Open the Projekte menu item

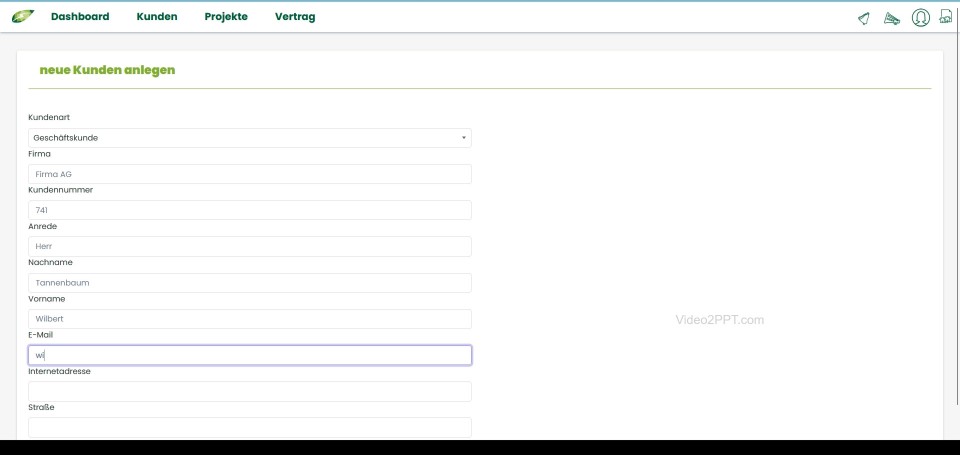coord(226,17)
